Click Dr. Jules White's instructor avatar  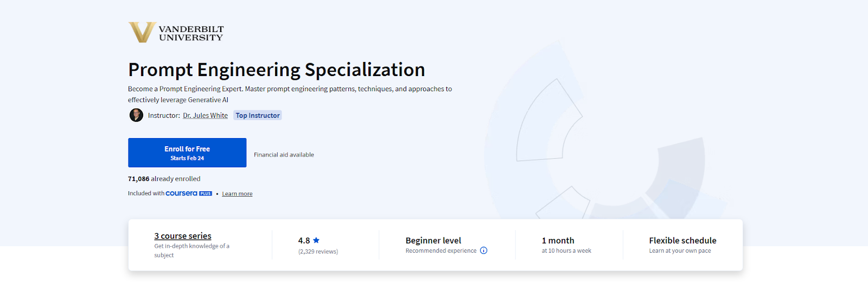[136, 115]
